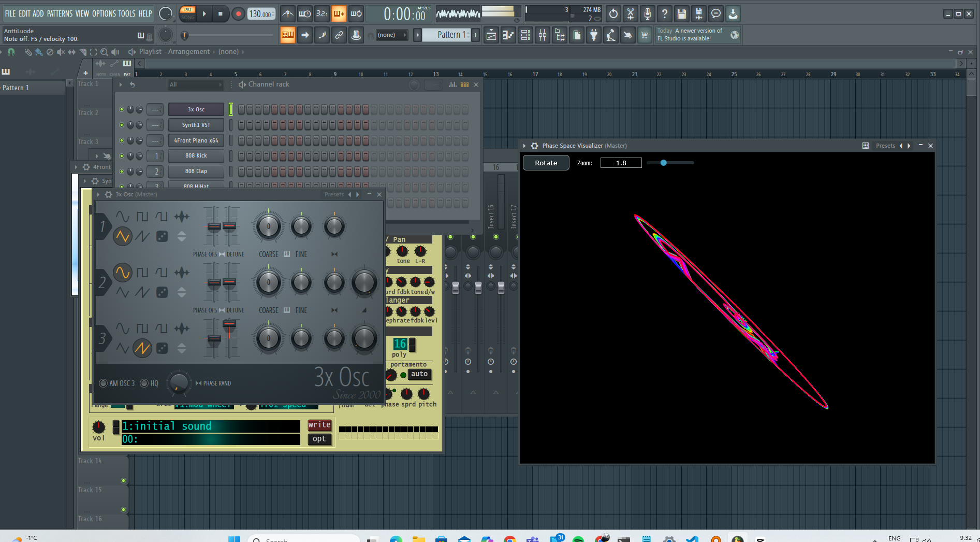Click oscillator 3 detune fader

(229, 324)
